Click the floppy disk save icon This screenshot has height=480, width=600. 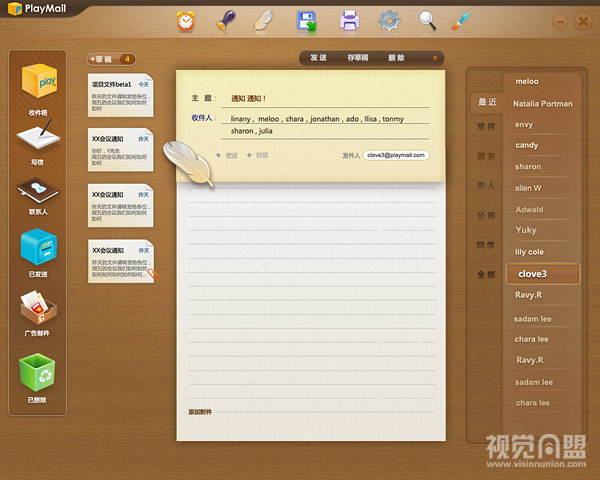coord(307,21)
